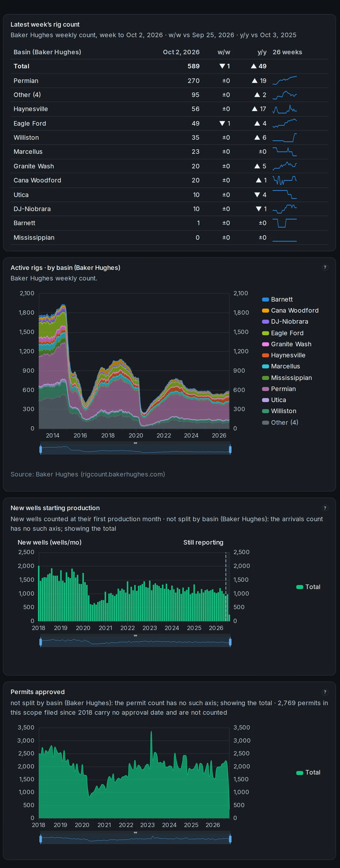Click Other (4) 26-week sparkline
Screen dimensions: 340x868
tap(285, 95)
